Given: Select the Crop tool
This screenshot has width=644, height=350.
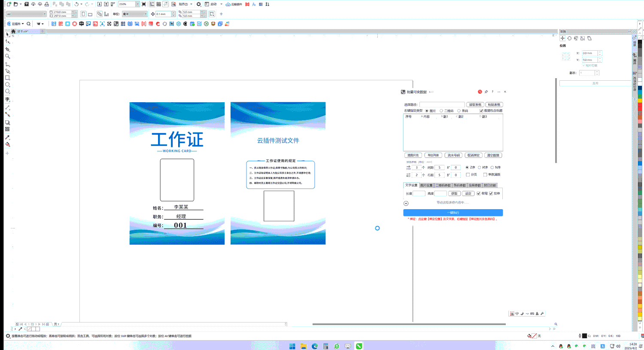Looking at the screenshot, I should [7, 49].
